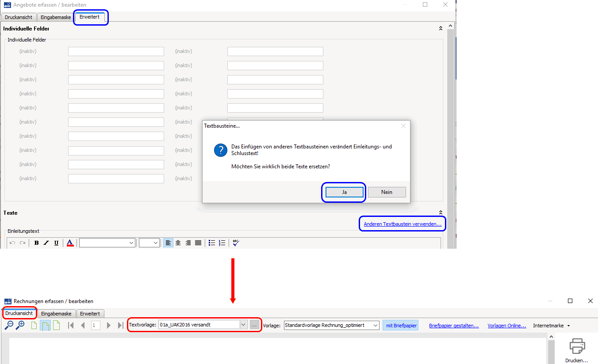Toggle 'mit Briefpapier' option
Screen dimensions: 598x364
(x=401, y=325)
